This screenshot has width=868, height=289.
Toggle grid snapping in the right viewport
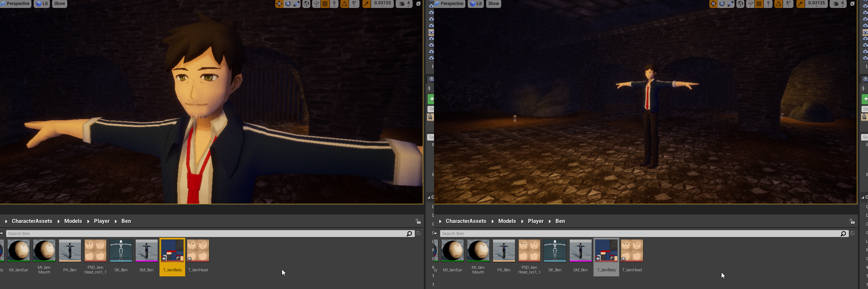tap(759, 4)
